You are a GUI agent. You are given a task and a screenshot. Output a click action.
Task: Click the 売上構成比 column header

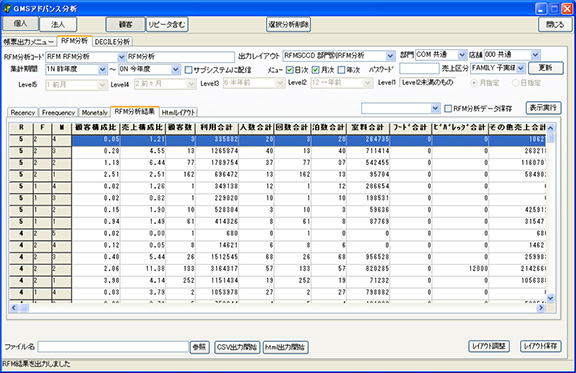click(143, 128)
